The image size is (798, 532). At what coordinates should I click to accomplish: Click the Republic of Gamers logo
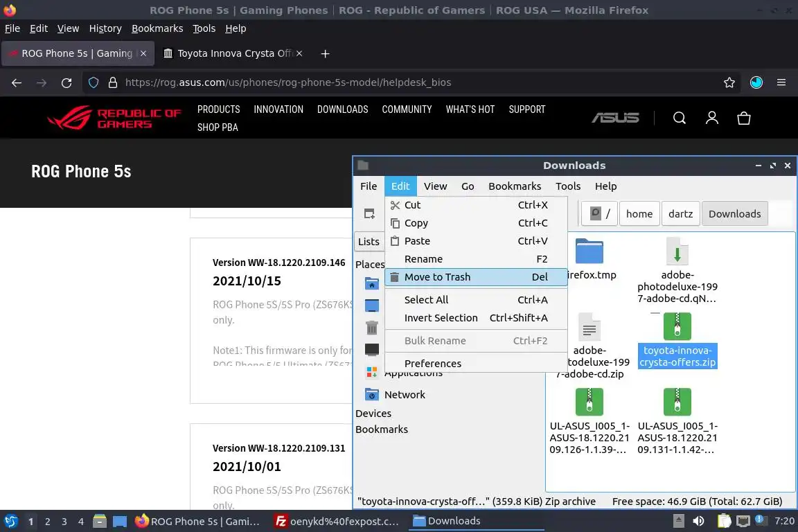(x=114, y=118)
